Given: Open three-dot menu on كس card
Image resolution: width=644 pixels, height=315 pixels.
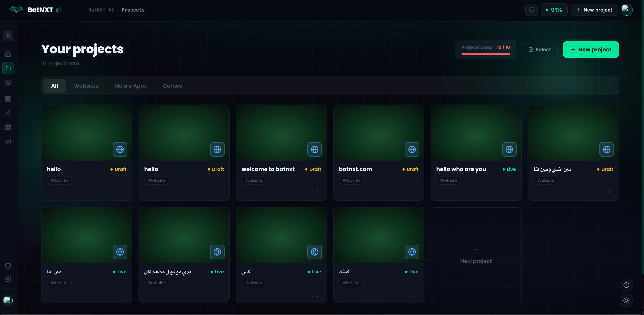Looking at the screenshot, I should point(318,295).
